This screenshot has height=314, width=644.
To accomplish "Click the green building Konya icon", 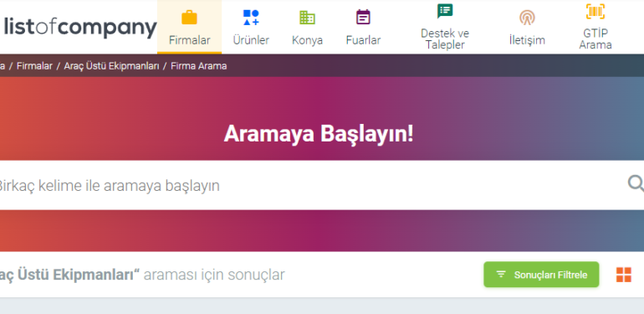I will coord(307,18).
